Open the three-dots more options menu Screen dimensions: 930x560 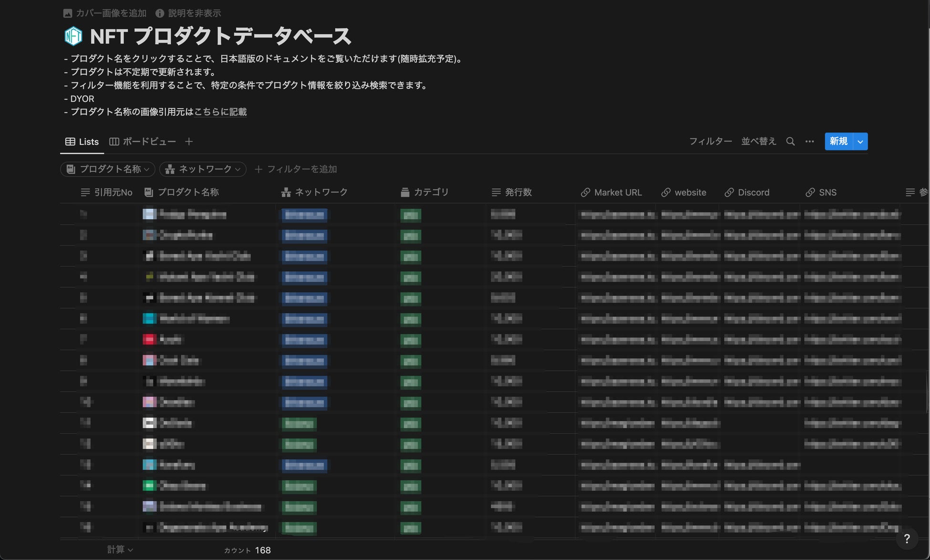pos(809,142)
